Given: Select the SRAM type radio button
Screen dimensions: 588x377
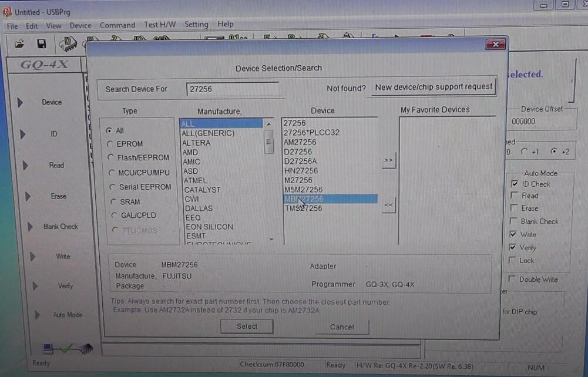Looking at the screenshot, I should click(113, 201).
